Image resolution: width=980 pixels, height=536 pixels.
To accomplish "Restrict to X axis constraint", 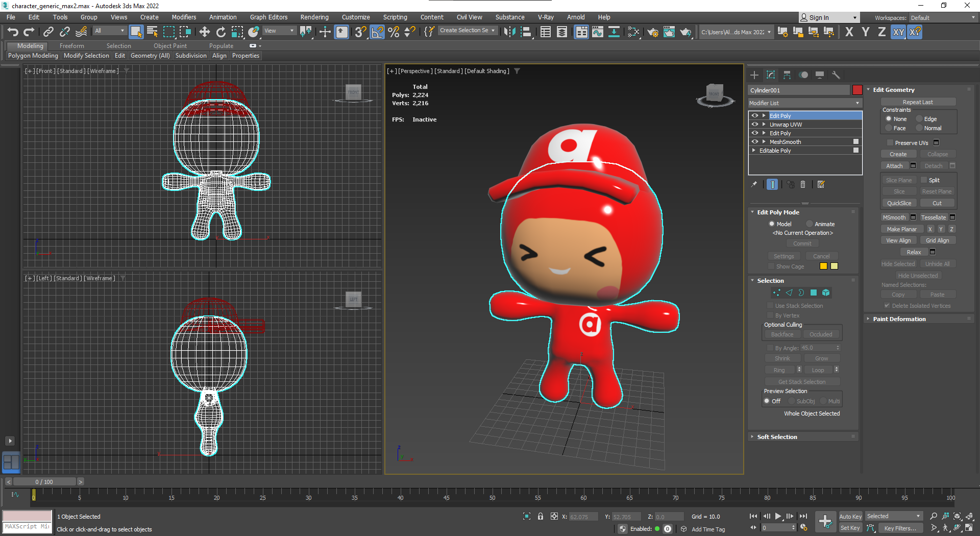I will click(x=849, y=32).
